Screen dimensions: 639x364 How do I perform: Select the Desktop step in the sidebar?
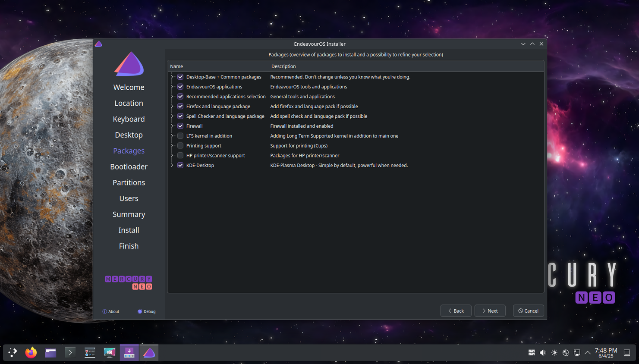pyautogui.click(x=129, y=135)
